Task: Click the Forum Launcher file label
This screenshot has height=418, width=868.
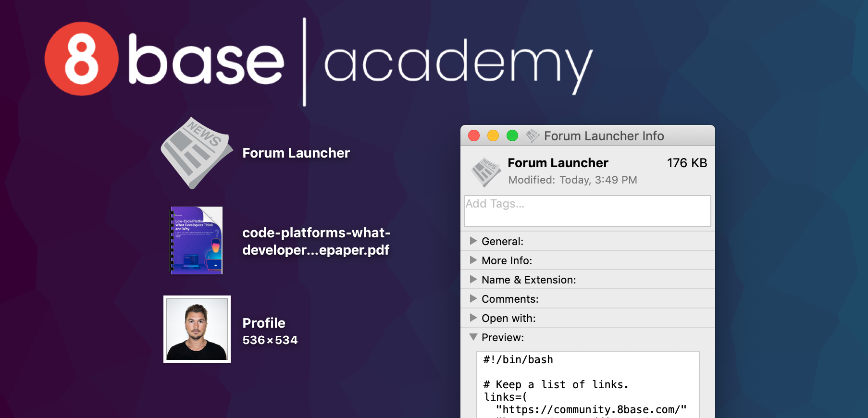Action: pos(296,153)
